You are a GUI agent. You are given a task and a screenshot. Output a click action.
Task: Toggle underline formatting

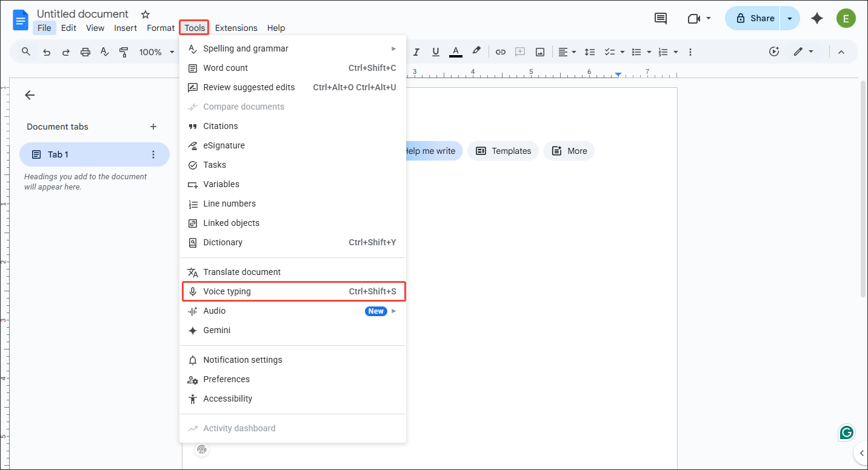pos(436,51)
